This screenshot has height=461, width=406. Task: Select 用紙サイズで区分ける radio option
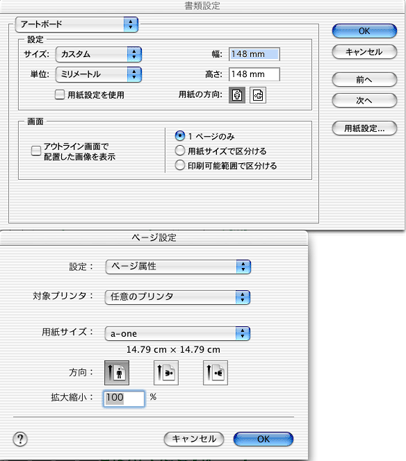click(180, 151)
